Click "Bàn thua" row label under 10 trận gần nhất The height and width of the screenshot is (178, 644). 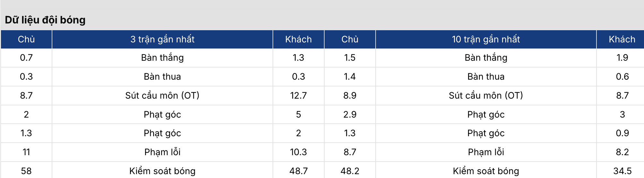pos(486,76)
